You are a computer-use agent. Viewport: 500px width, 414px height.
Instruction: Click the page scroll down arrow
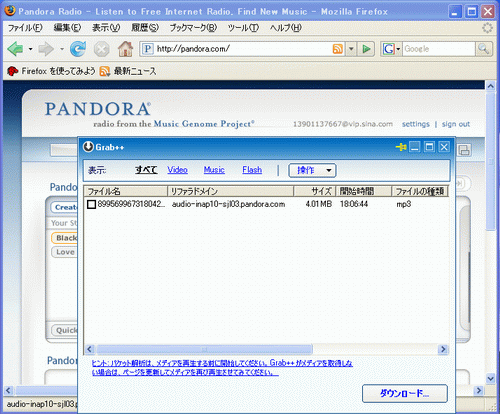[490, 379]
